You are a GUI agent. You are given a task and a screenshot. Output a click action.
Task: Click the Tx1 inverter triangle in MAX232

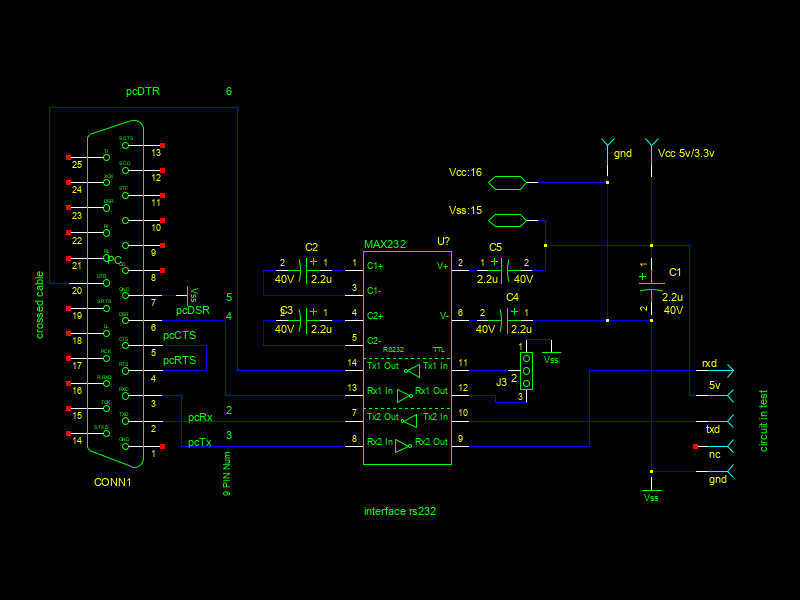tap(412, 370)
